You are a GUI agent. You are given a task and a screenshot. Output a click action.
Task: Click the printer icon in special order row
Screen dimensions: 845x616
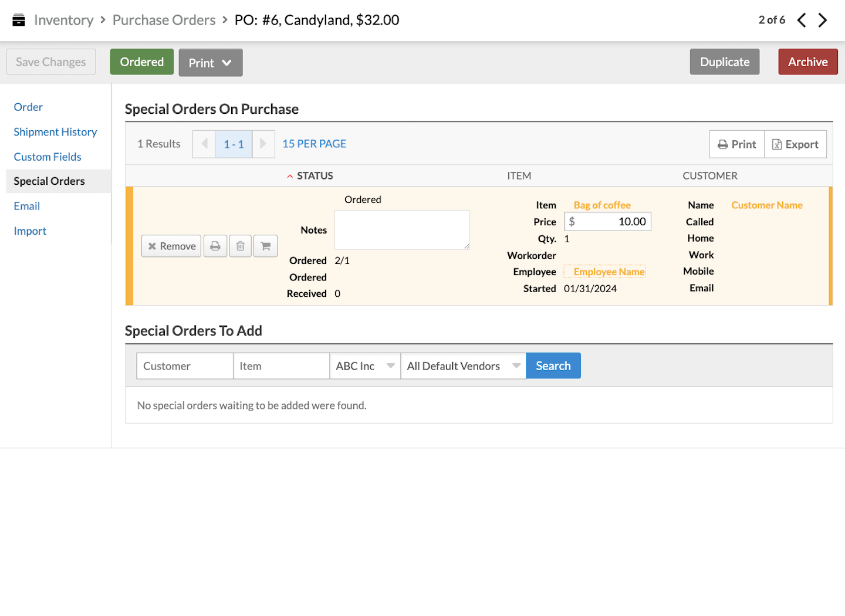[x=215, y=246]
